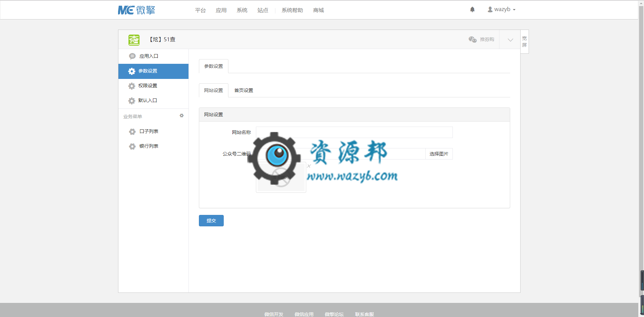Open the 微信开发 footer link

[x=274, y=314]
